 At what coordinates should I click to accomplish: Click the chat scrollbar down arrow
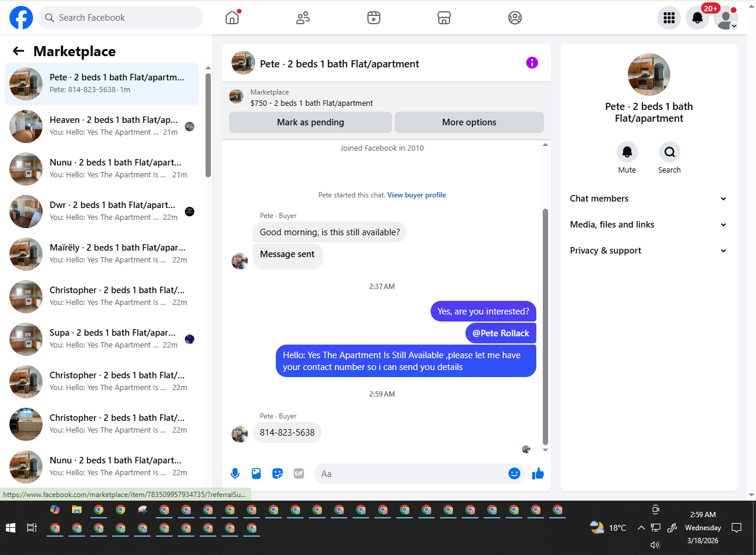coord(546,450)
